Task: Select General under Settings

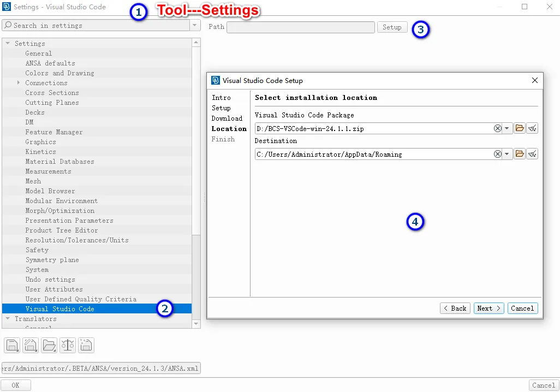Action: (x=39, y=54)
